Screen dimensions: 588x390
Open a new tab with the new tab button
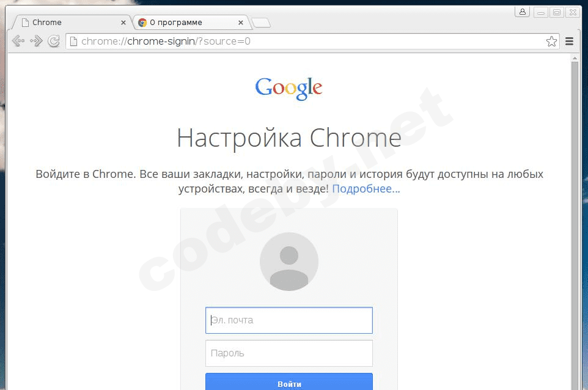[x=261, y=23]
